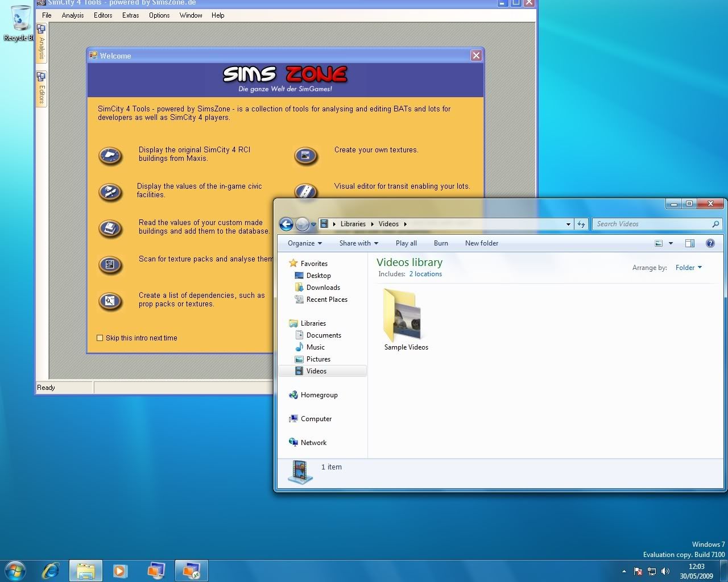Screen dimensions: 728x582
Task: Click the Explorer Back arrow button
Action: point(287,224)
